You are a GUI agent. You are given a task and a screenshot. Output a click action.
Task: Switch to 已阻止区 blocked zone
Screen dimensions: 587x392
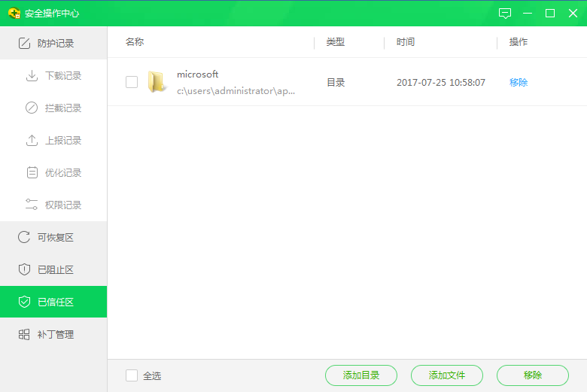point(53,269)
